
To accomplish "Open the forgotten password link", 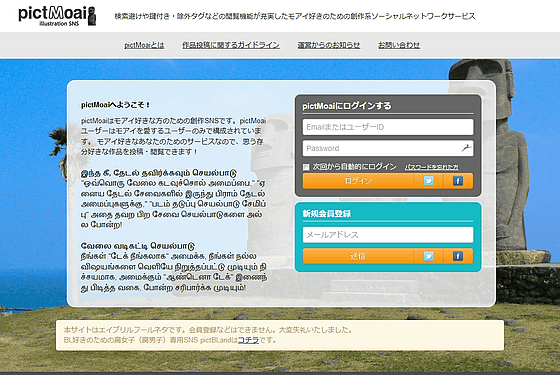I will (432, 167).
